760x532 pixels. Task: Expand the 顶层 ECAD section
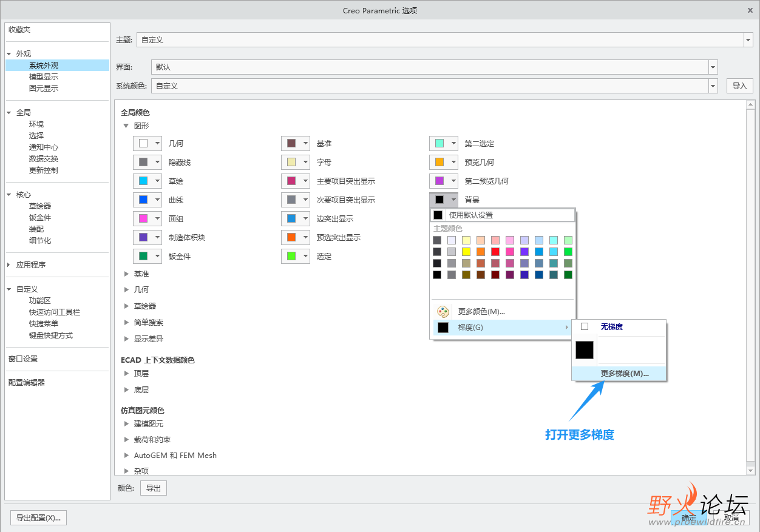click(126, 374)
